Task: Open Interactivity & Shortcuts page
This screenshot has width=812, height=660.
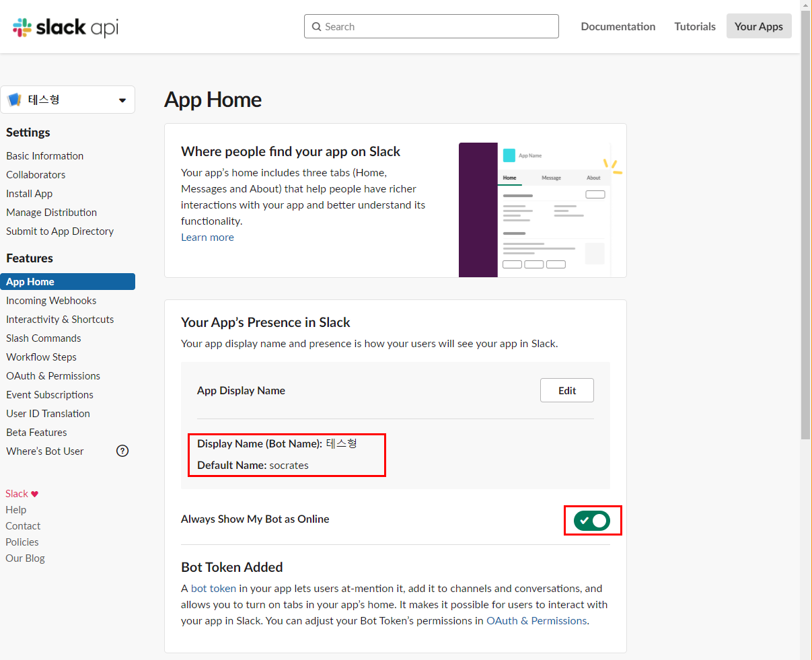Action: [x=60, y=320]
